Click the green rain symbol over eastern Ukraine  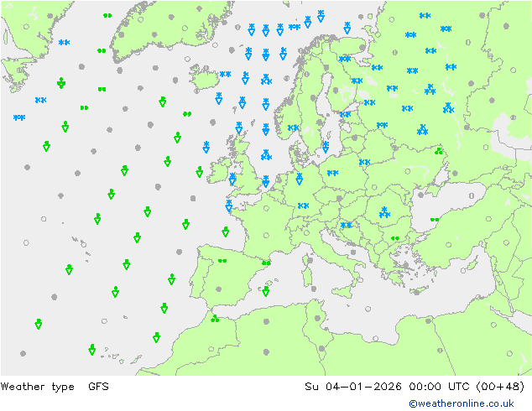438,151
